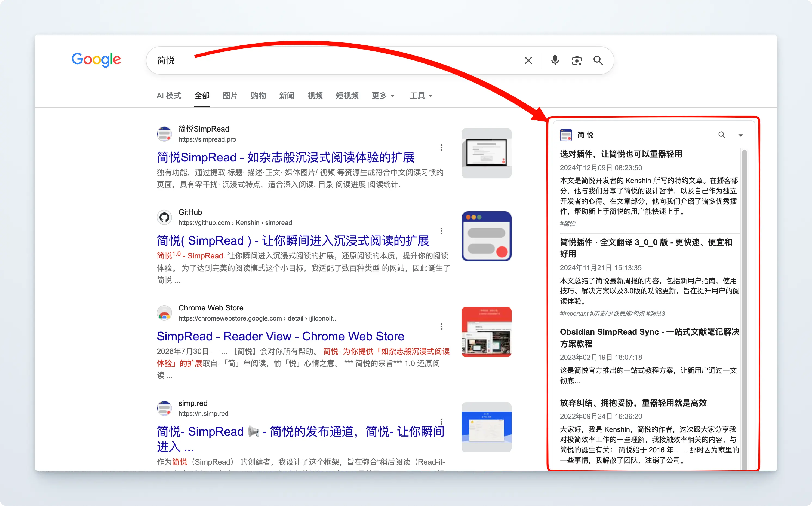Open article 放弃纠结、拥抱妥协，重器轻用就是高效
Screen dimensions: 812x506
click(633, 403)
